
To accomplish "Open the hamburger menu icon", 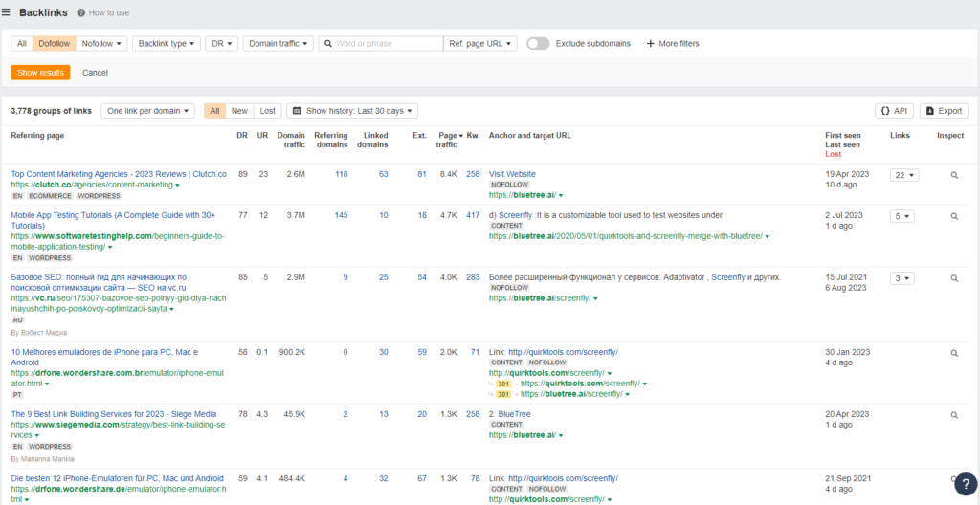I will click(7, 12).
